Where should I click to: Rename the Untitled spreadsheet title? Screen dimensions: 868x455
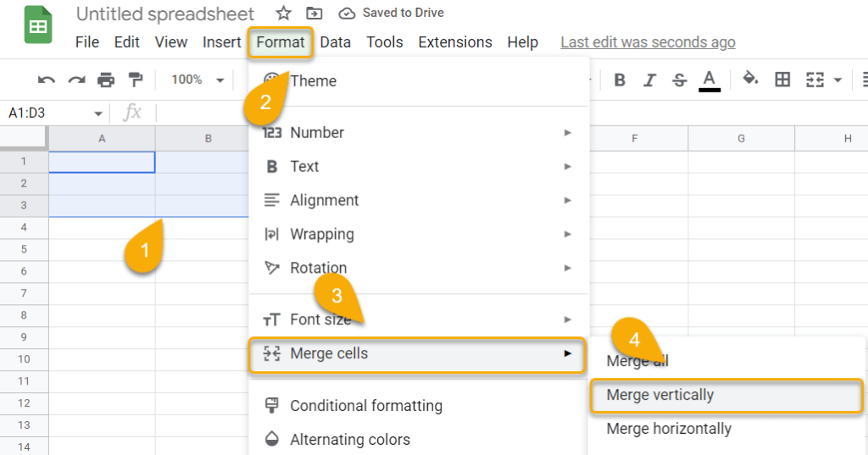tap(165, 14)
